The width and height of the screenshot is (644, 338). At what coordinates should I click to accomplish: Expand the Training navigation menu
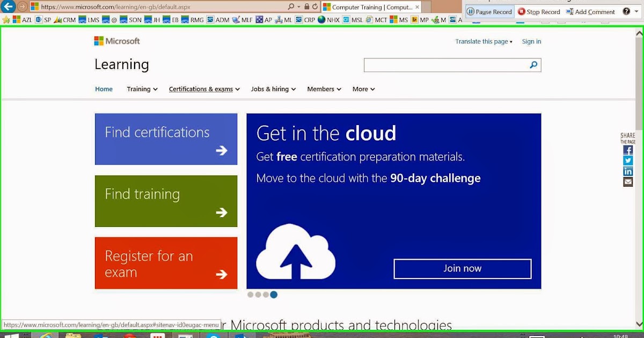[x=141, y=89]
